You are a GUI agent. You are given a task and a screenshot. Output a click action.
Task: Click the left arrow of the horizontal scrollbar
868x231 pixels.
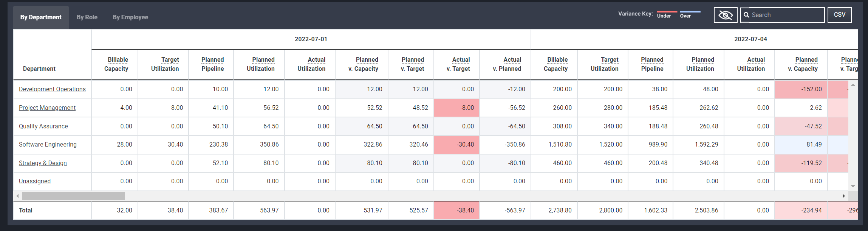point(17,196)
